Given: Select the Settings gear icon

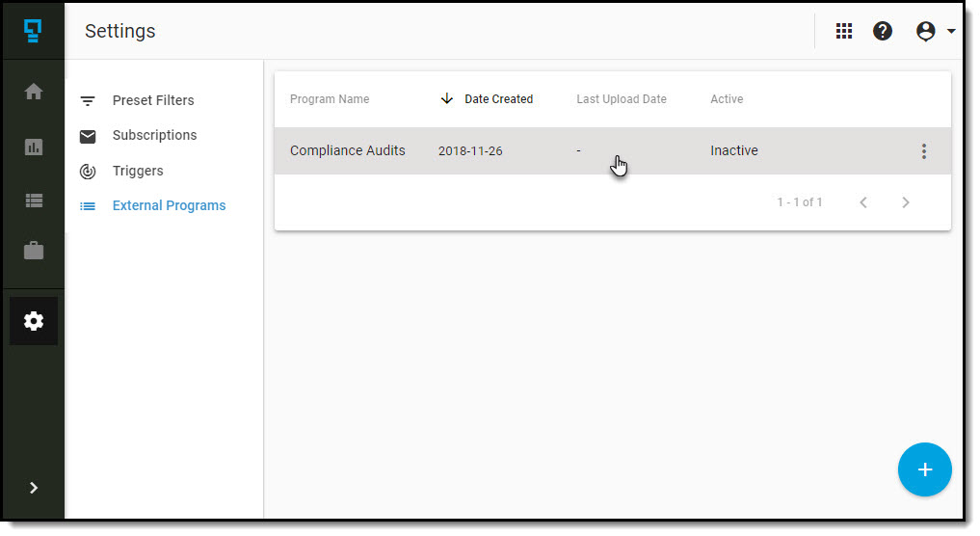Looking at the screenshot, I should 34,321.
